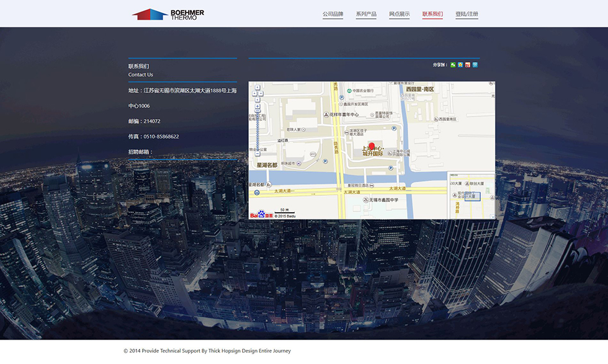Viewport: 608px width, 364px height.
Task: Zoom out the map with minus button
Action: [257, 154]
